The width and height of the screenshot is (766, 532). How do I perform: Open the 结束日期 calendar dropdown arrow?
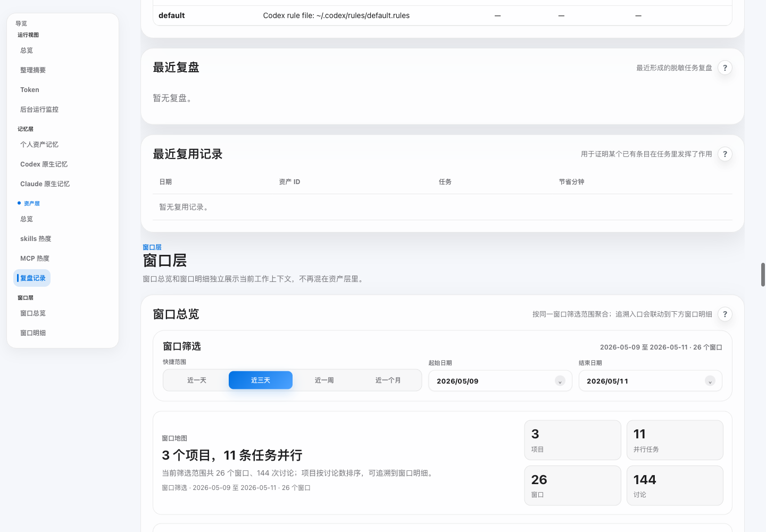coord(710,381)
